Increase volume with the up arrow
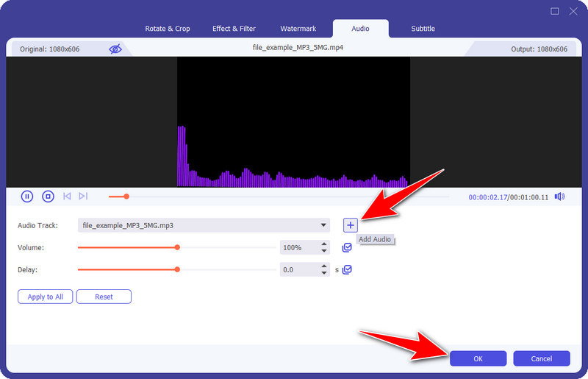The image size is (588, 379). 324,244
